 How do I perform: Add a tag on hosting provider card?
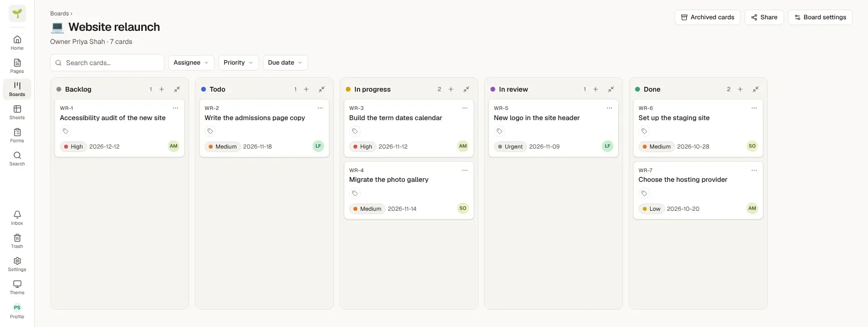(x=644, y=193)
